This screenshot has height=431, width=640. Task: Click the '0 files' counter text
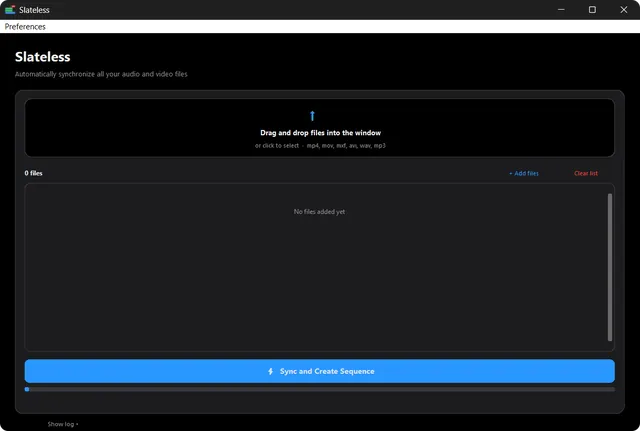click(33, 173)
